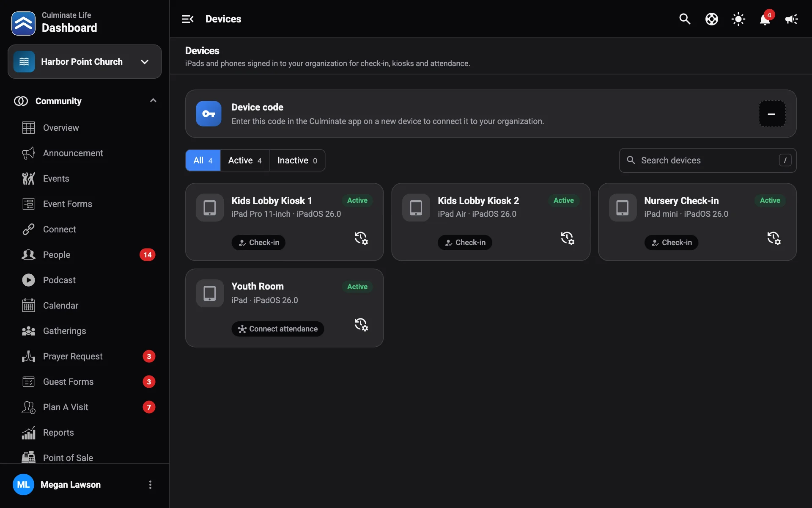
Task: Click the Nursery Check-in tablet icon
Action: pyautogui.click(x=623, y=208)
